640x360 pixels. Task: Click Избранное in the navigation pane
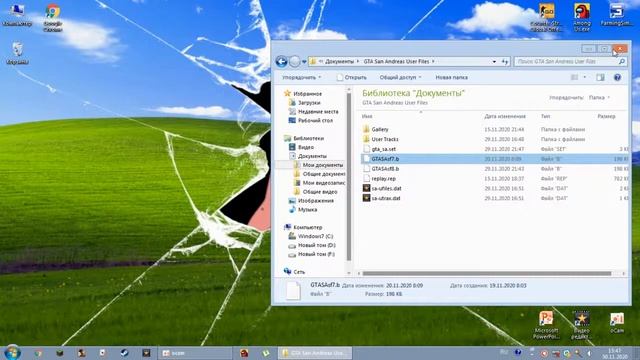coord(307,94)
